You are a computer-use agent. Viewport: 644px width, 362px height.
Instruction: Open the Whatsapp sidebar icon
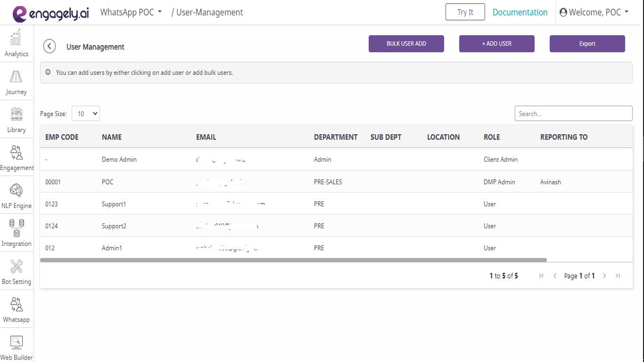[16, 304]
